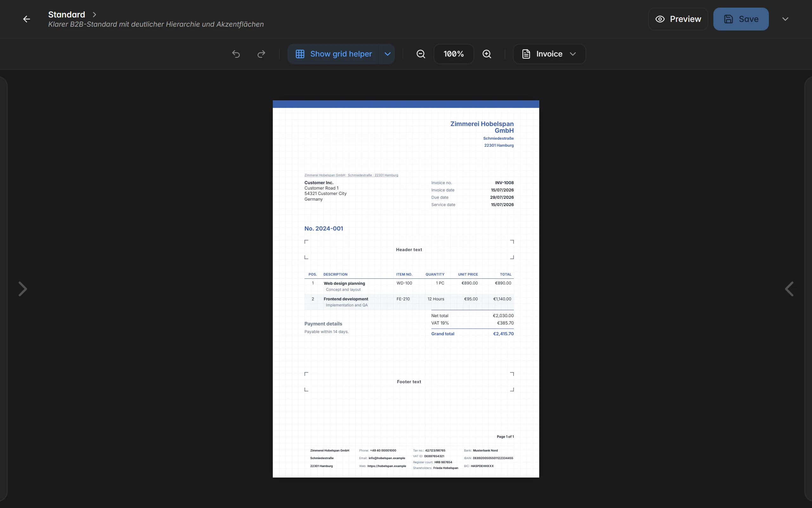812x508 pixels.
Task: Select the Header text placeholder block
Action: (x=409, y=250)
